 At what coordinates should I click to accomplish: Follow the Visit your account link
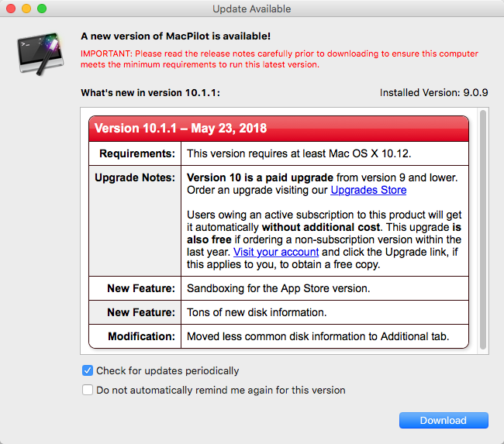tap(276, 252)
